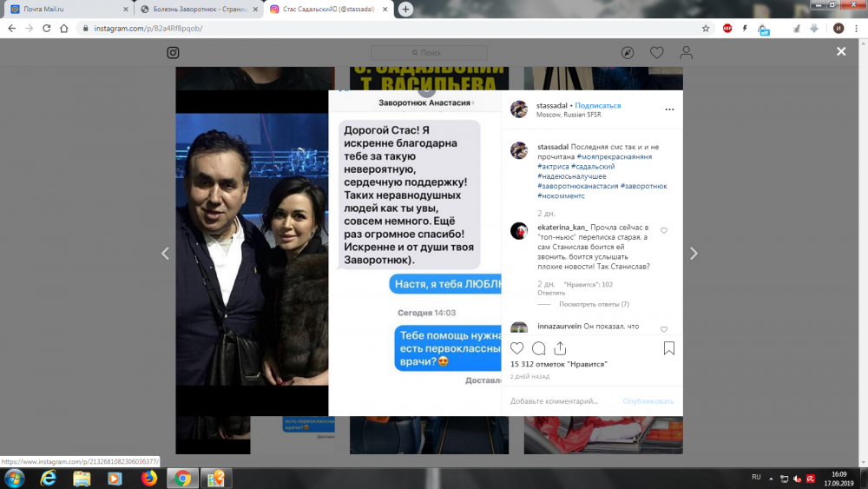Open hashtag #заворотнюканастасия

577,186
